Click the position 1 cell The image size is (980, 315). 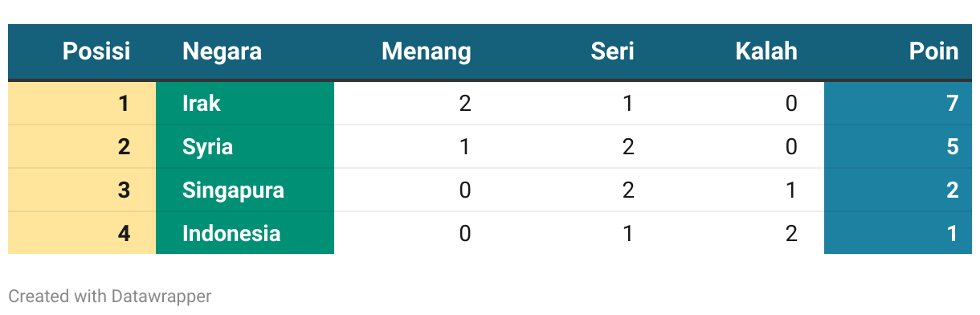pos(82,103)
